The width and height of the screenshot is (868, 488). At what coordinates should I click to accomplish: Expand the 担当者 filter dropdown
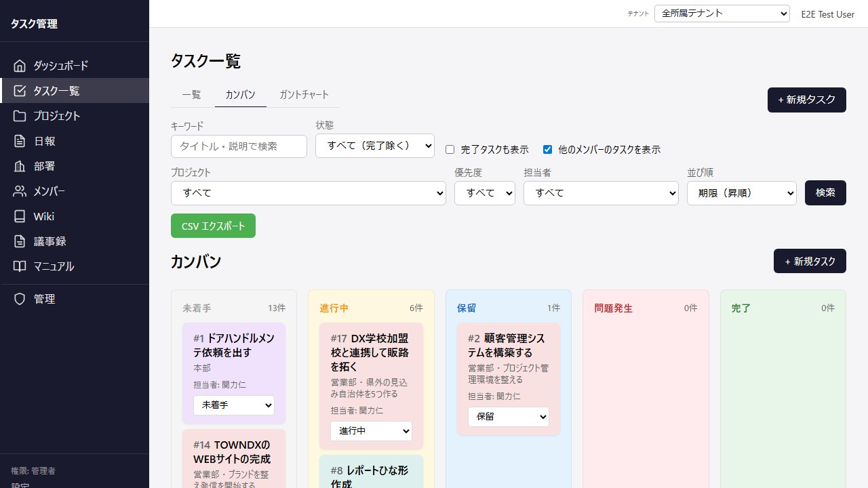[x=601, y=193]
